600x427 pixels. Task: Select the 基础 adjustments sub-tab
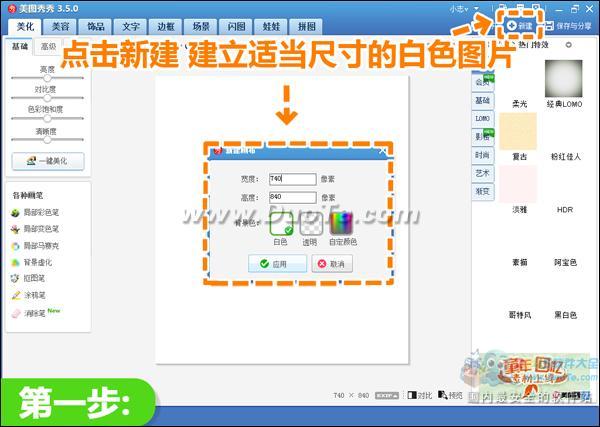click(x=20, y=46)
